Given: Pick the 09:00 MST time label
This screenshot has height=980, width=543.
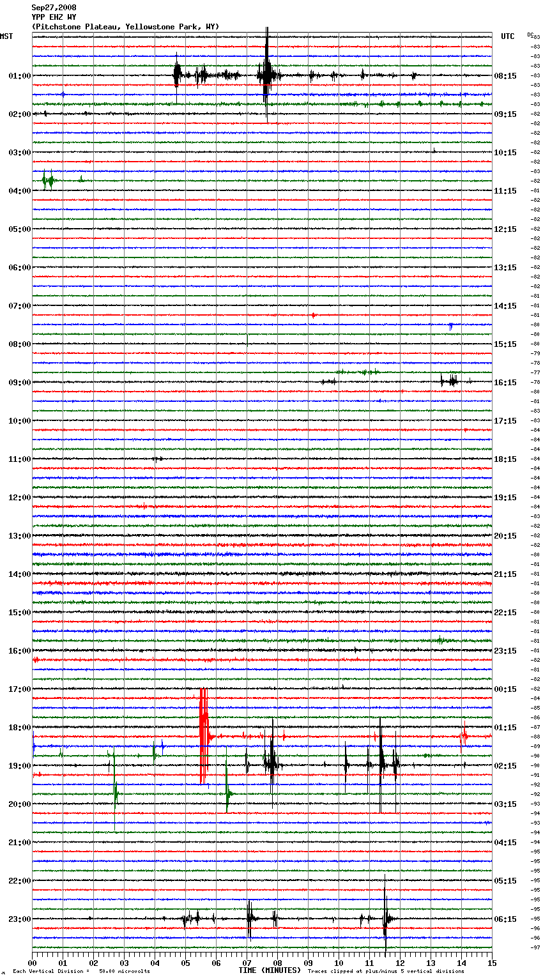Looking at the screenshot, I should (20, 383).
